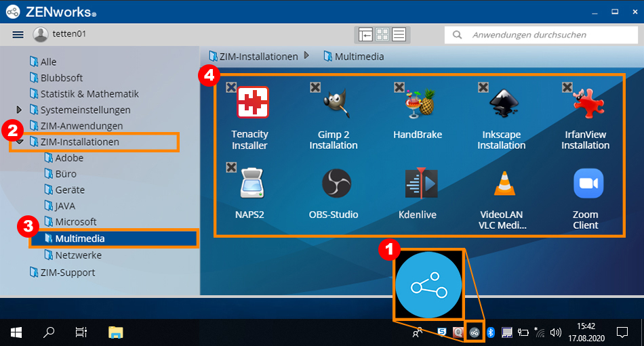This screenshot has width=644, height=346.
Task: Select the Alle folder
Action: [43, 62]
